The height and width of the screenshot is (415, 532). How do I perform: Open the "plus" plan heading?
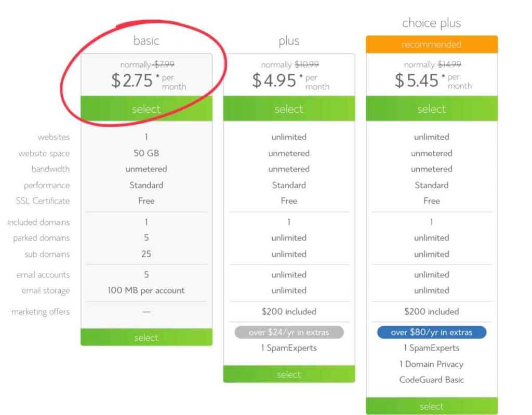click(289, 42)
